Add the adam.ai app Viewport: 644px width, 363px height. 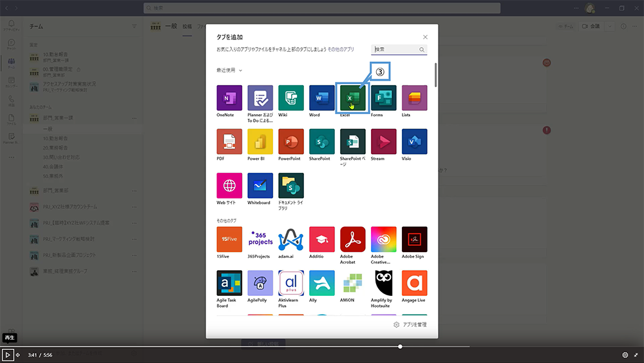pos(291,239)
